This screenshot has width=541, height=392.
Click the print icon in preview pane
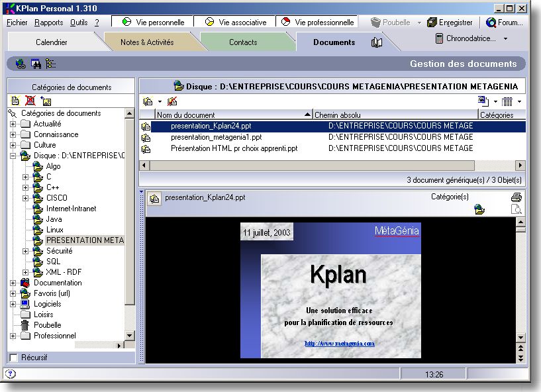[516, 197]
